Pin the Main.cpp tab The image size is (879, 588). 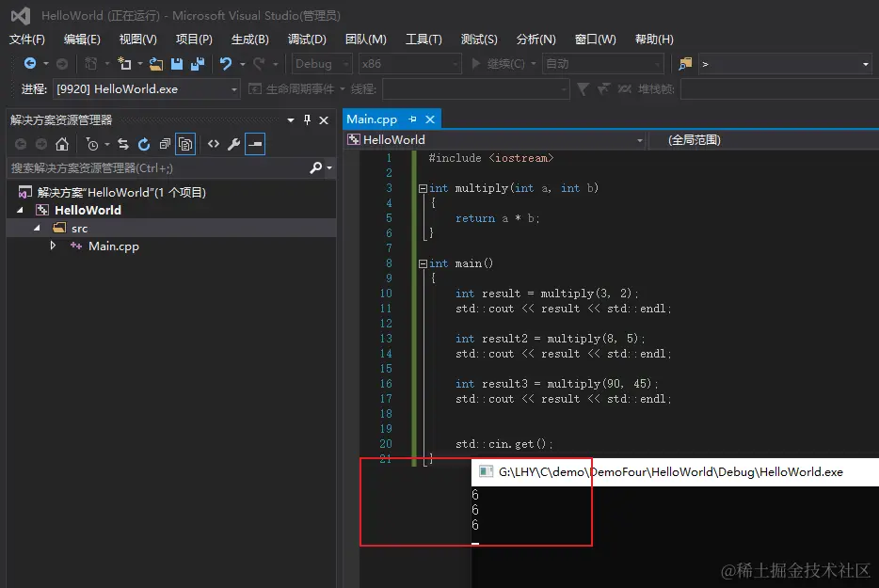click(412, 119)
